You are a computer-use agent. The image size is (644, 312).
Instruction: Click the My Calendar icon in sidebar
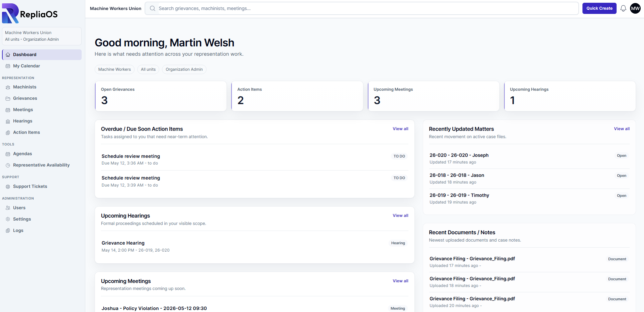8,66
